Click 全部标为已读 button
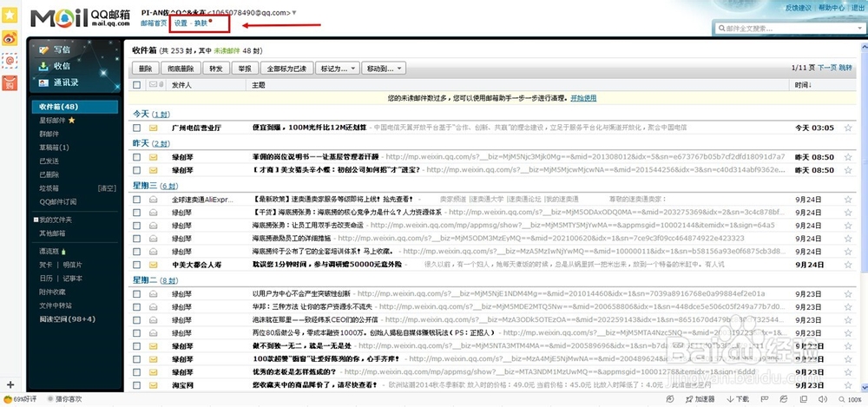Viewport: 868px width, 407px height. (286, 69)
